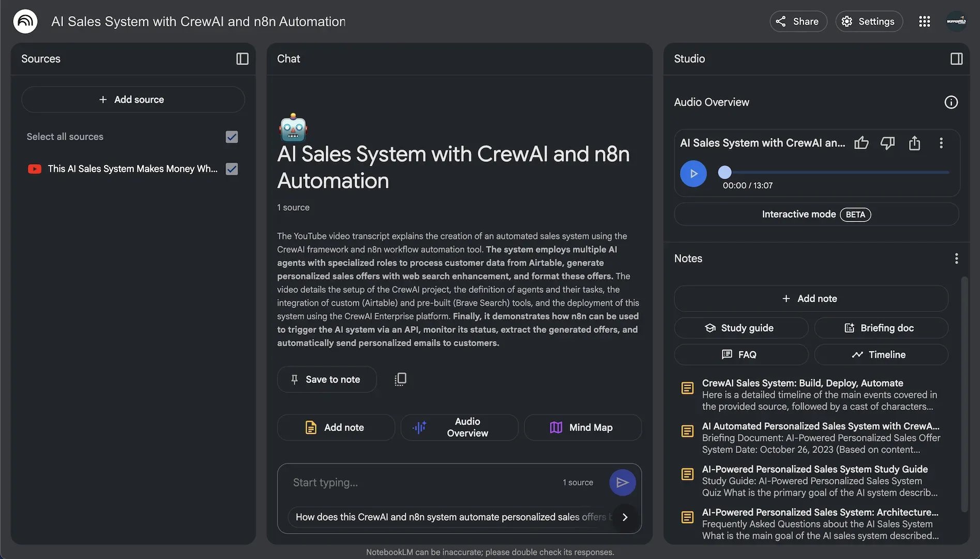Click the Share button
Viewport: 980px width, 559px height.
click(798, 21)
